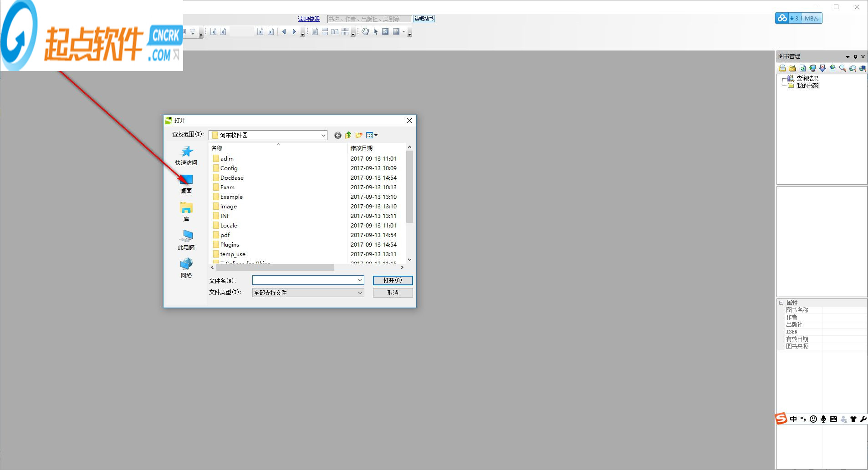Sort files by 名称 column header
Screen dimensions: 868x470
pyautogui.click(x=278, y=148)
